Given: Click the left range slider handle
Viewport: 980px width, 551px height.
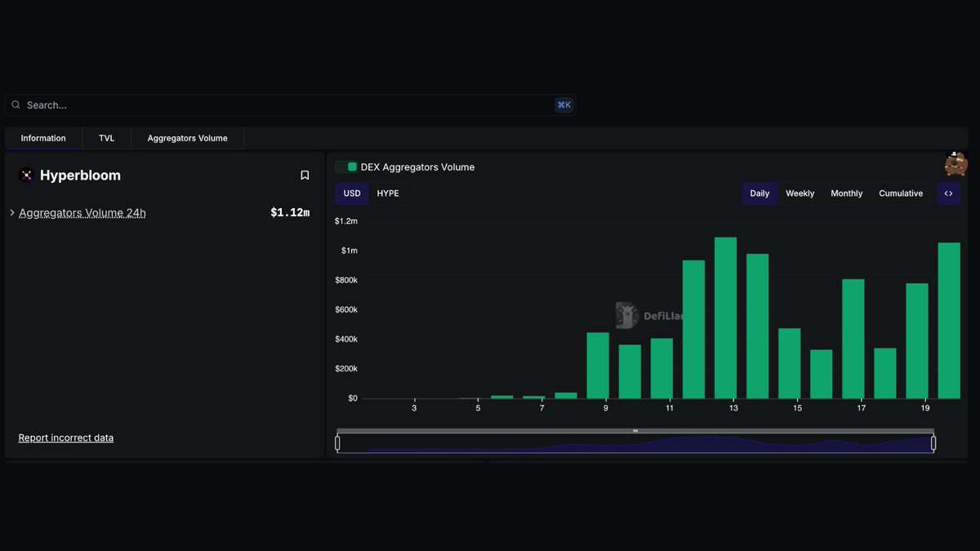Looking at the screenshot, I should click(337, 443).
